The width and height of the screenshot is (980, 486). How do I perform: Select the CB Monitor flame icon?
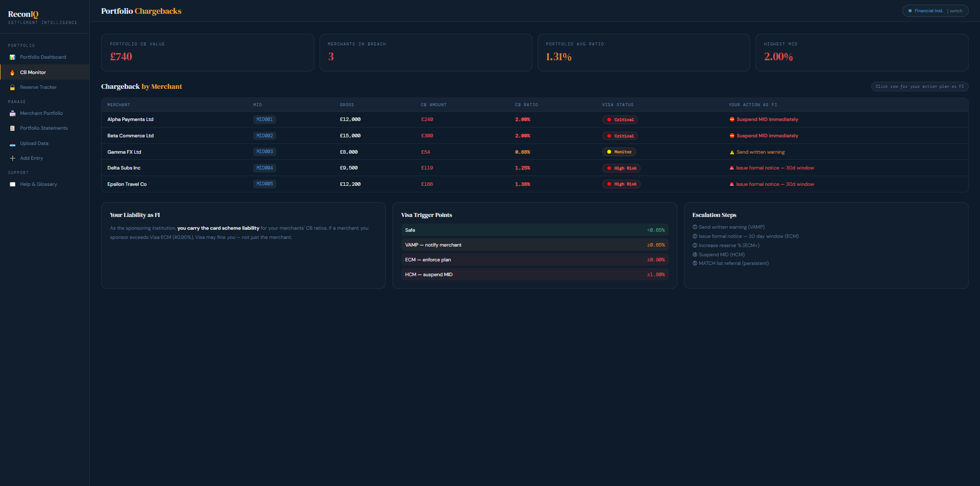pyautogui.click(x=12, y=72)
